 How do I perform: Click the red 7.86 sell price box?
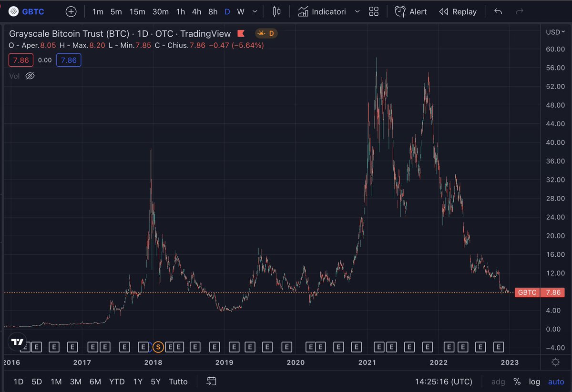coord(21,60)
